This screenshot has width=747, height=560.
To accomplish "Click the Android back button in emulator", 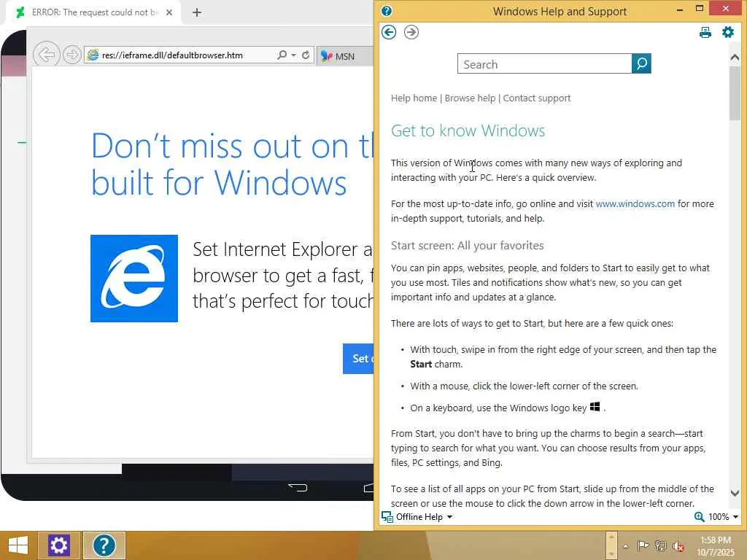I will 298,487.
